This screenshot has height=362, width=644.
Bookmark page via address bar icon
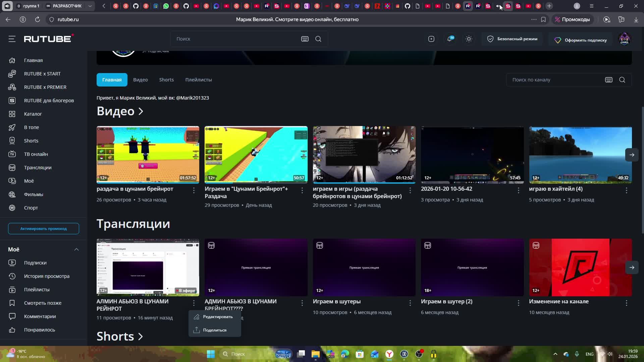tap(543, 19)
